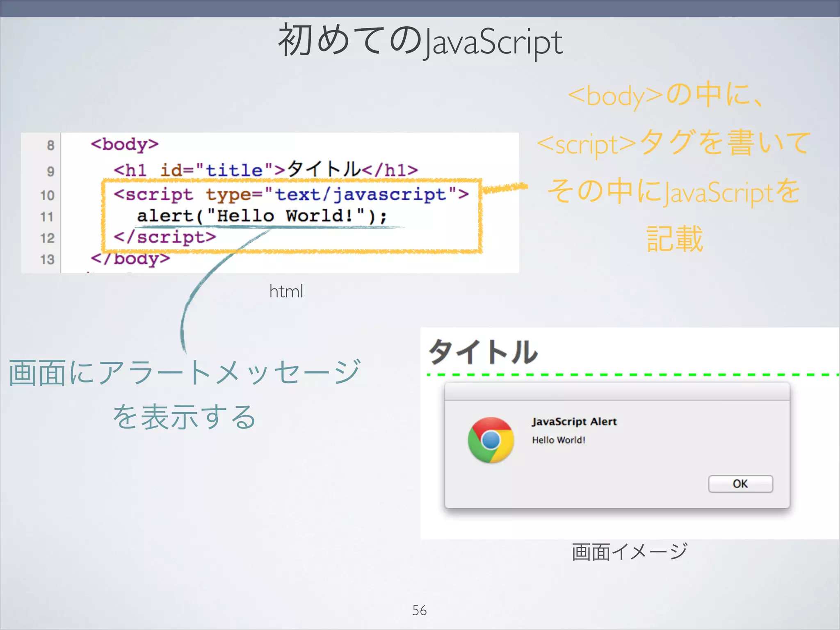Click the orange text <body>の中に、
This screenshot has width=840, height=630.
(x=665, y=96)
